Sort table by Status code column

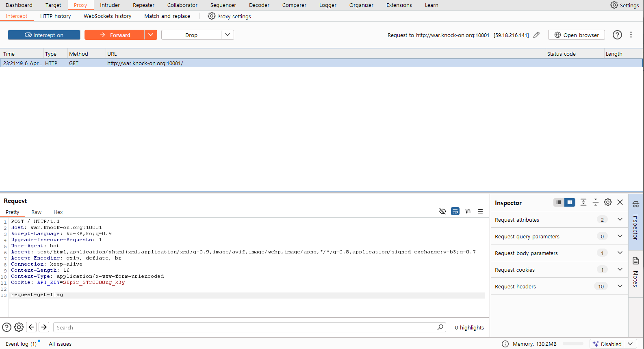pyautogui.click(x=575, y=54)
